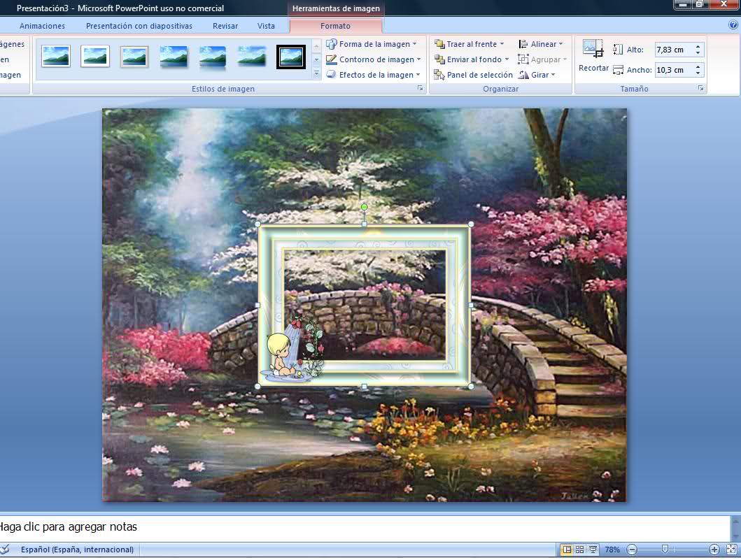Click the Enviar al fondo button
Viewport: 741px width, 560px height.
(468, 59)
